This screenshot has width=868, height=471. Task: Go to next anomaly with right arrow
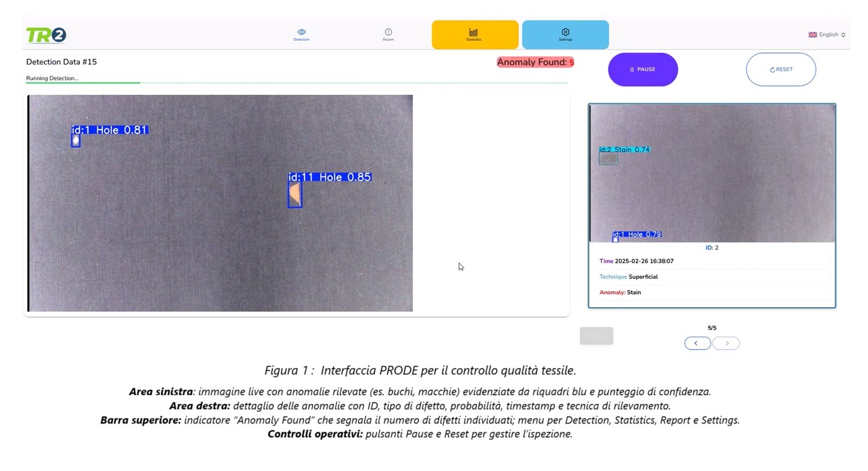point(726,343)
